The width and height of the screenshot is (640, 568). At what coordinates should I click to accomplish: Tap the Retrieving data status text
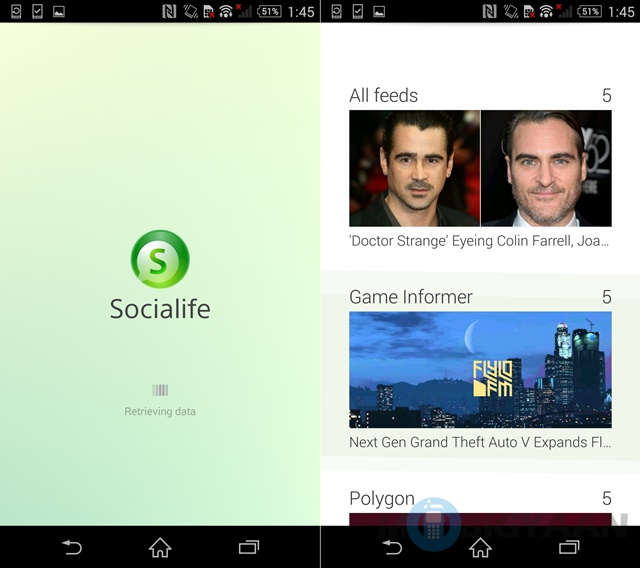pyautogui.click(x=160, y=411)
